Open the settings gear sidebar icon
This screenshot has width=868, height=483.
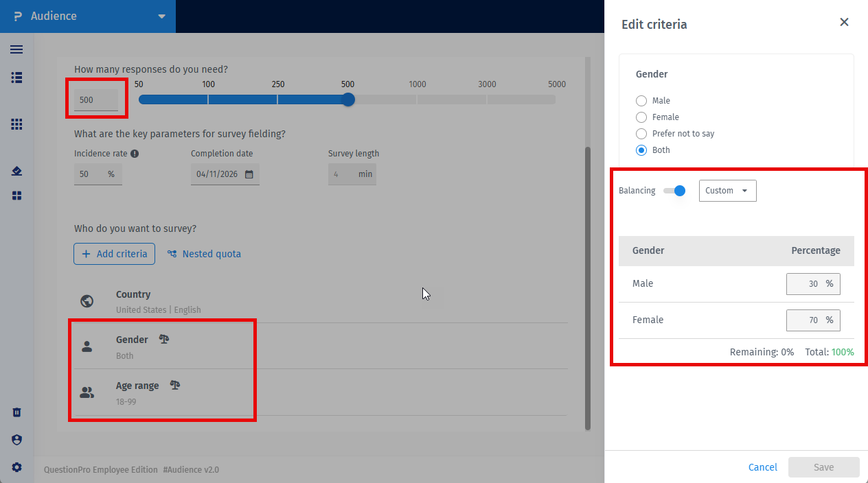coord(17,467)
